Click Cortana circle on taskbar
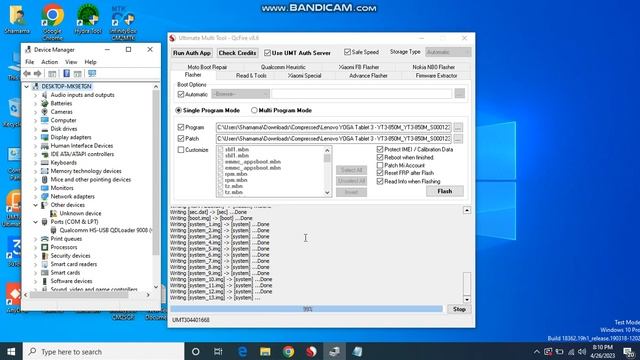 tap(196, 351)
